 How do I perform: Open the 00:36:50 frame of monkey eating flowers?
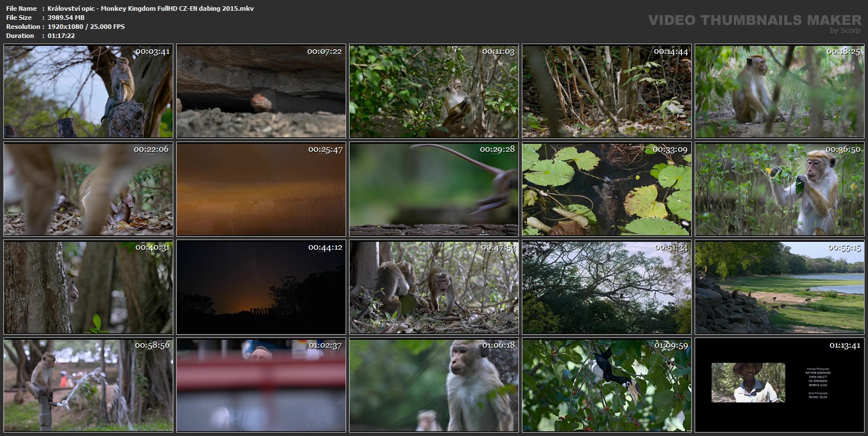(779, 189)
